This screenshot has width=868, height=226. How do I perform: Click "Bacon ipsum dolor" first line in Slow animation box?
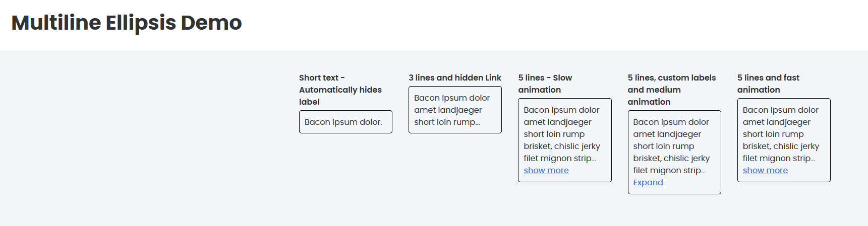point(561,110)
